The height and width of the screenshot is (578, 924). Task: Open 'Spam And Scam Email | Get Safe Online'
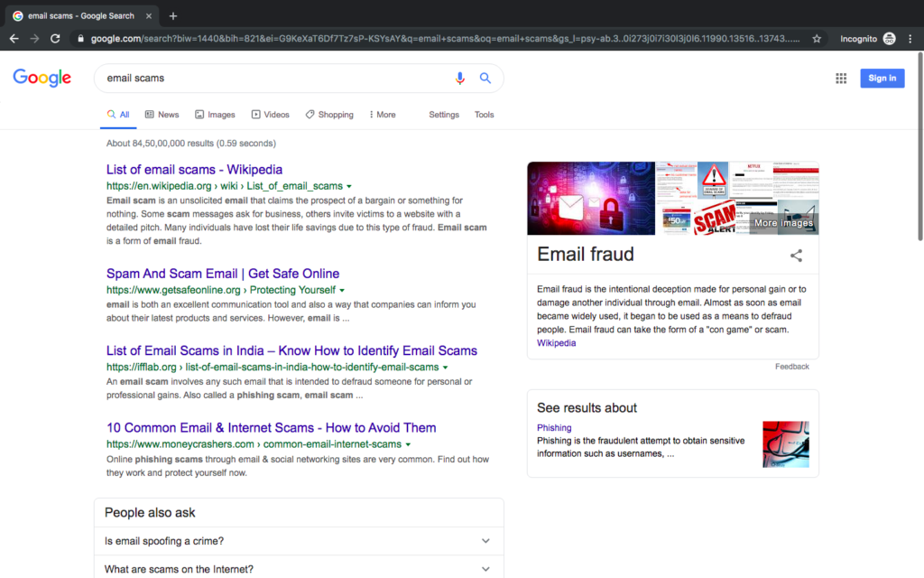coord(223,274)
